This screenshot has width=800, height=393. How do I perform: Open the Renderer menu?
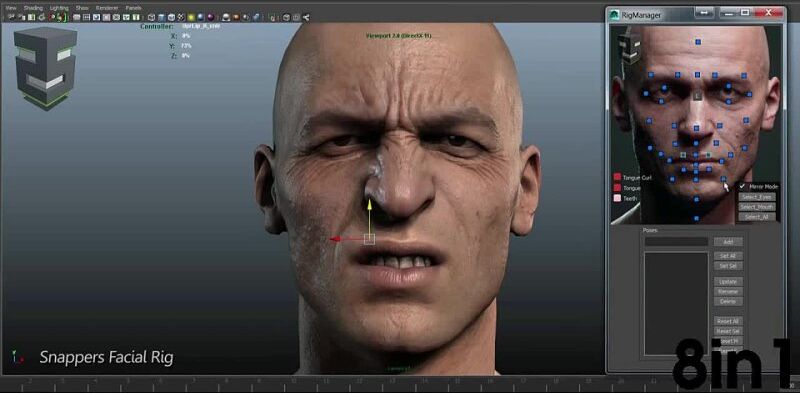(x=107, y=8)
